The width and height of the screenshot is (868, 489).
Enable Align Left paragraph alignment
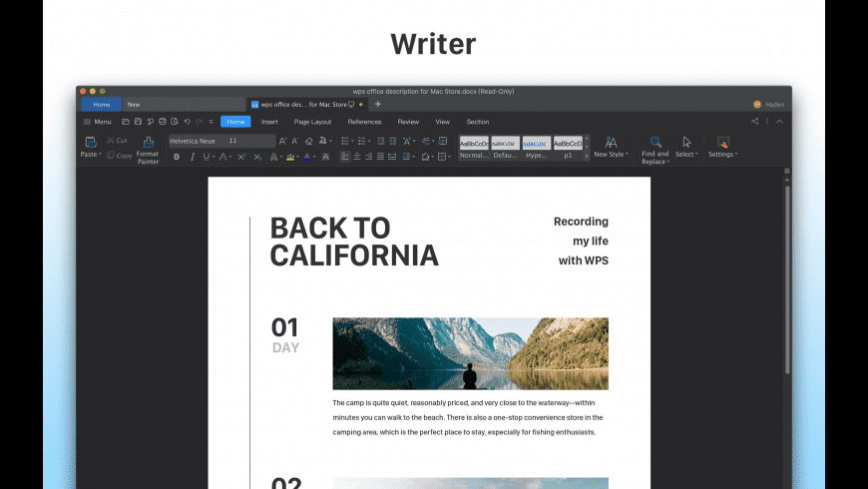coord(345,157)
